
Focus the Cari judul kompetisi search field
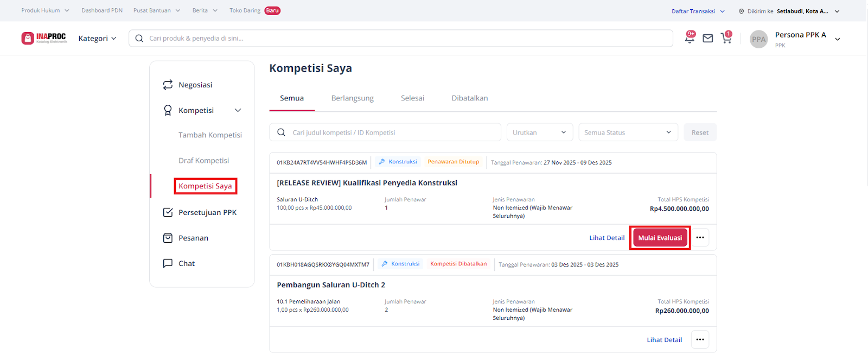pos(385,132)
